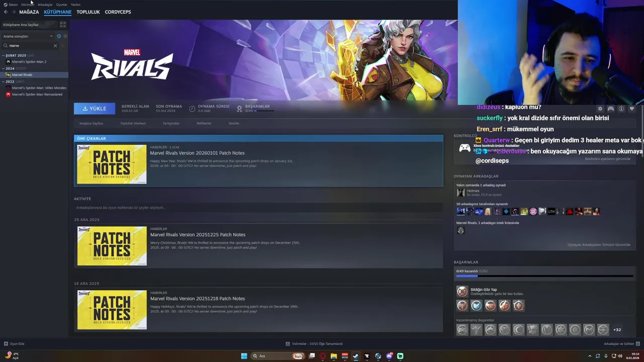
Task: Open the Oyunlar menu
Action: click(x=61, y=5)
